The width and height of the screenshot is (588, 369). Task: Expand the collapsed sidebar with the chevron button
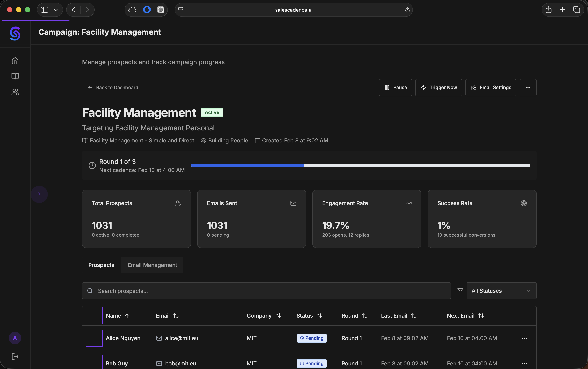(39, 194)
